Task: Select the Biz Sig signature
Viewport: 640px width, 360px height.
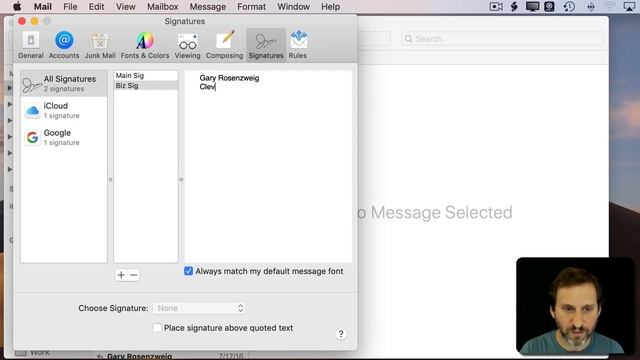Action: pos(146,85)
